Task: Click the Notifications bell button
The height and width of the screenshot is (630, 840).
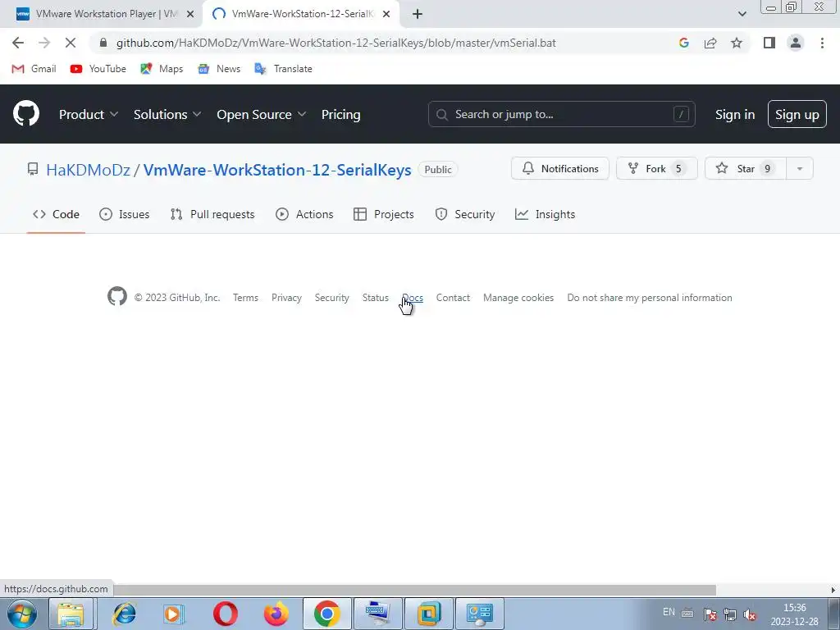Action: 559,168
